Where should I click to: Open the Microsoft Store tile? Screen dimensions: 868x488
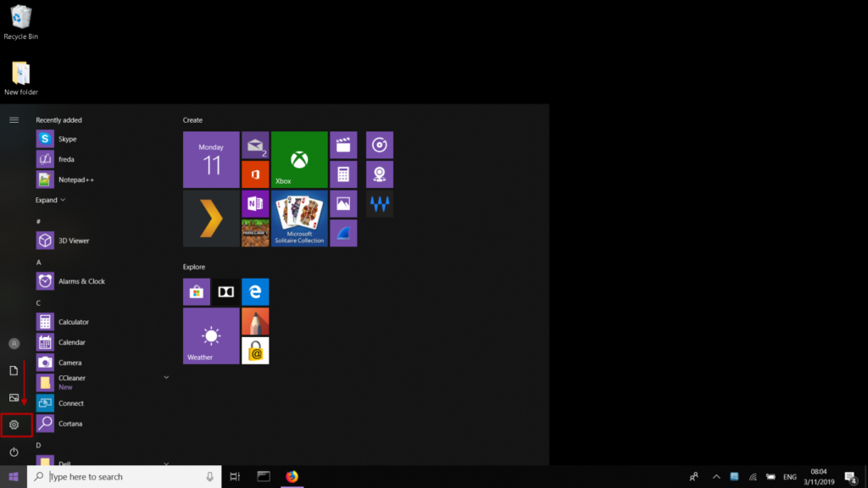coord(197,291)
